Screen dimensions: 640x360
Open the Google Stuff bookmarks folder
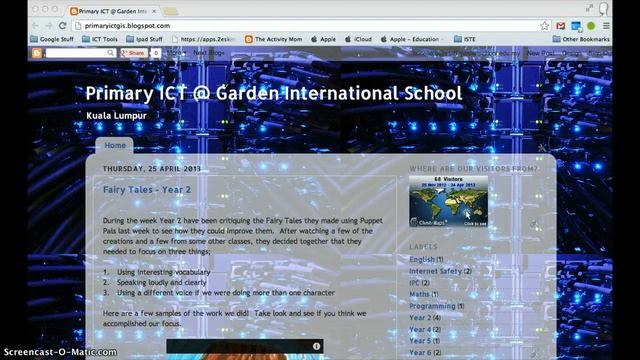tap(52, 39)
